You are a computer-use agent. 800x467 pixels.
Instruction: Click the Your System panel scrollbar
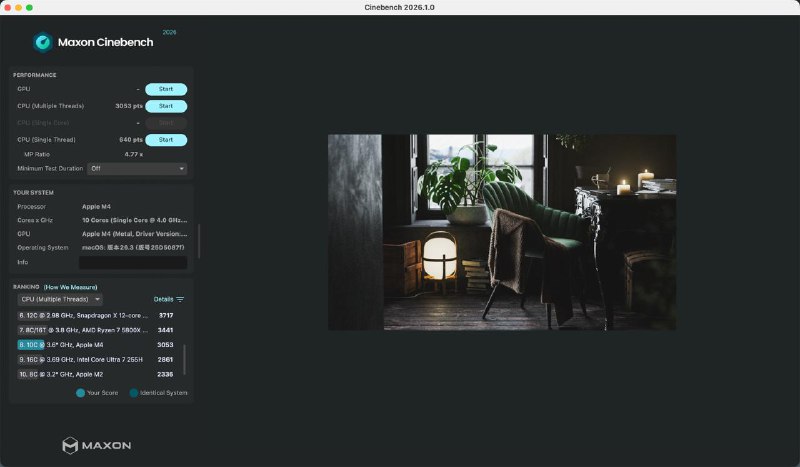click(199, 241)
